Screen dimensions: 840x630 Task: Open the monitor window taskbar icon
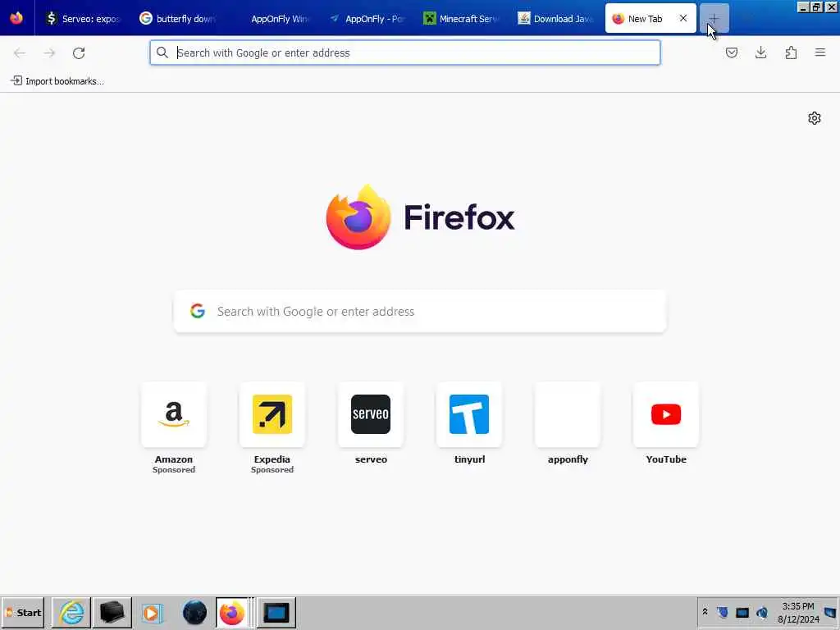click(276, 612)
